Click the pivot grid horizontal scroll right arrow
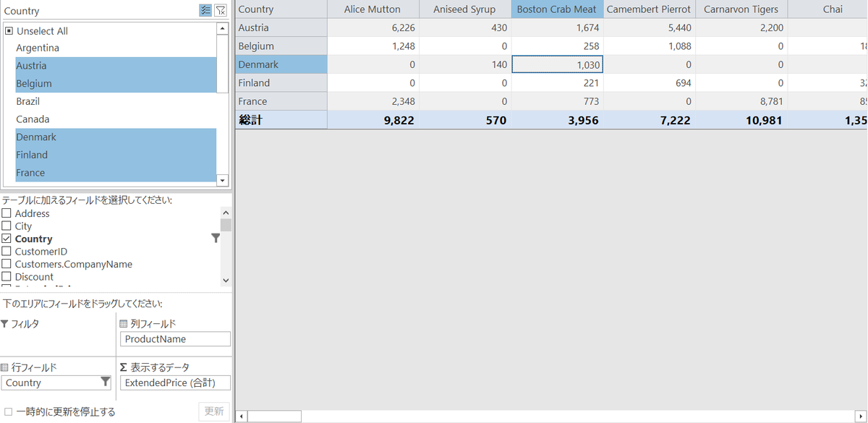The image size is (868, 423). (862, 416)
